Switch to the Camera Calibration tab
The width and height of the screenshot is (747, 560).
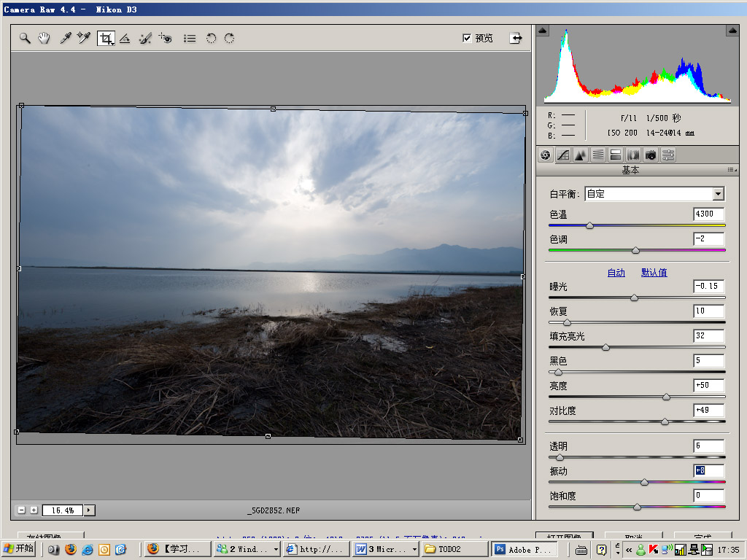[651, 155]
